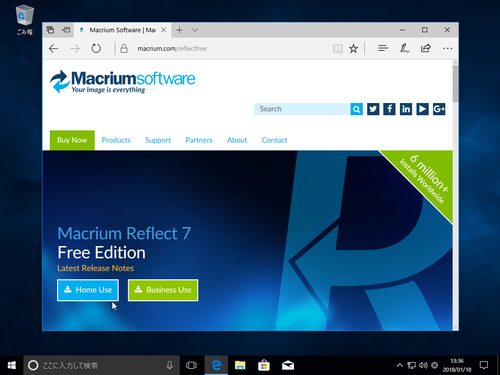The height and width of the screenshot is (375, 500).
Task: Open File Explorer from taskbar
Action: pyautogui.click(x=240, y=365)
